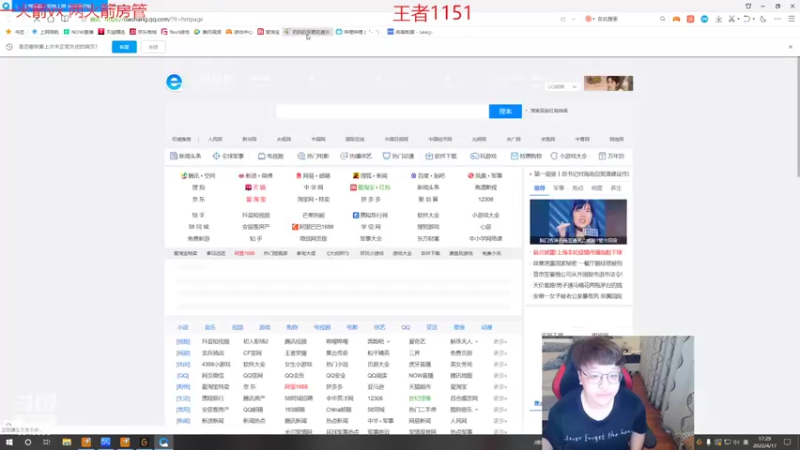Viewport: 800px width, 450px height.
Task: Open the red headline under news thumbnail
Action: coord(578,253)
